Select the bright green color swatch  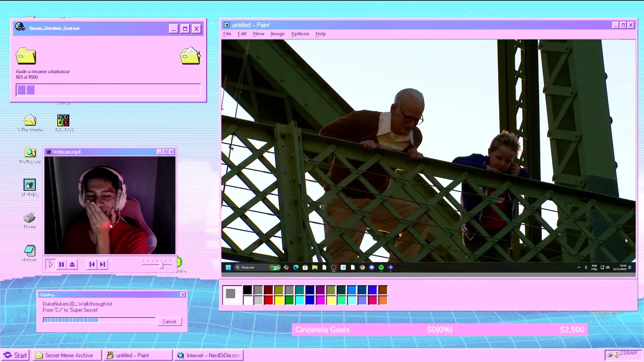[x=289, y=300]
